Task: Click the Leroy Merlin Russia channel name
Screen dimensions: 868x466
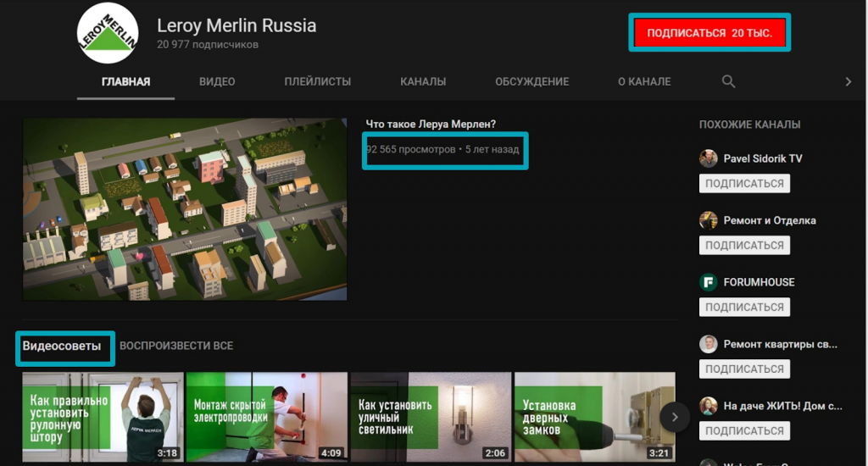Action: click(236, 25)
